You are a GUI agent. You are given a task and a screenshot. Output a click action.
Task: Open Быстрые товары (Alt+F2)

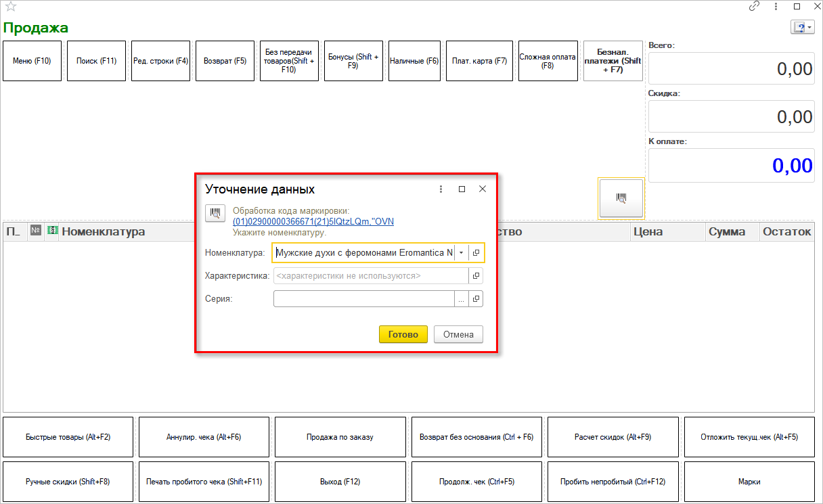click(68, 437)
